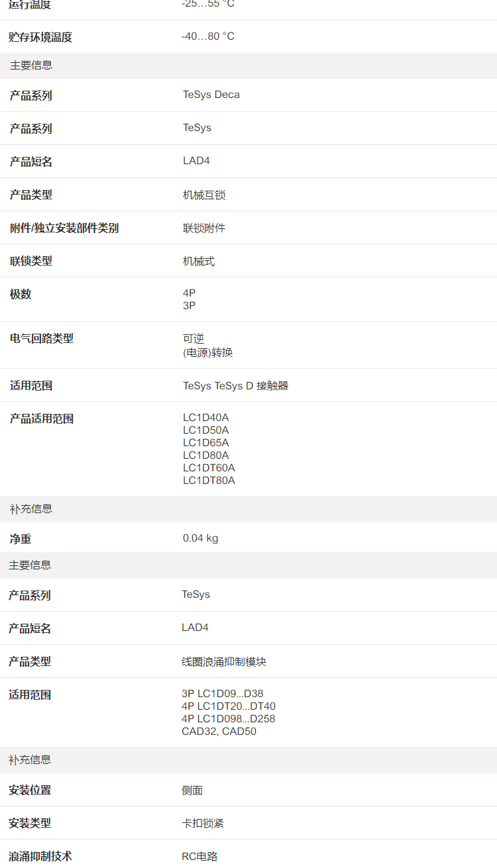Select the 贮存环境温度 label
497x868 pixels.
(x=40, y=37)
